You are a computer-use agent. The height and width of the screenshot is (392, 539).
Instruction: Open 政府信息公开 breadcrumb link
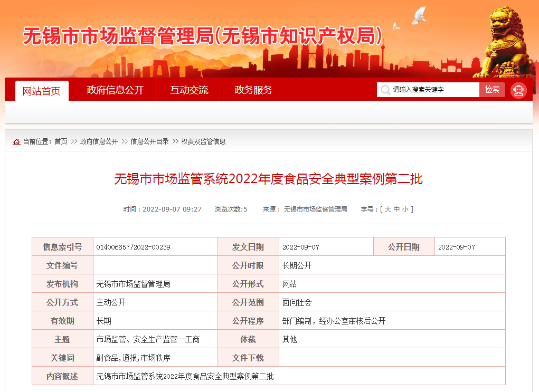click(99, 141)
